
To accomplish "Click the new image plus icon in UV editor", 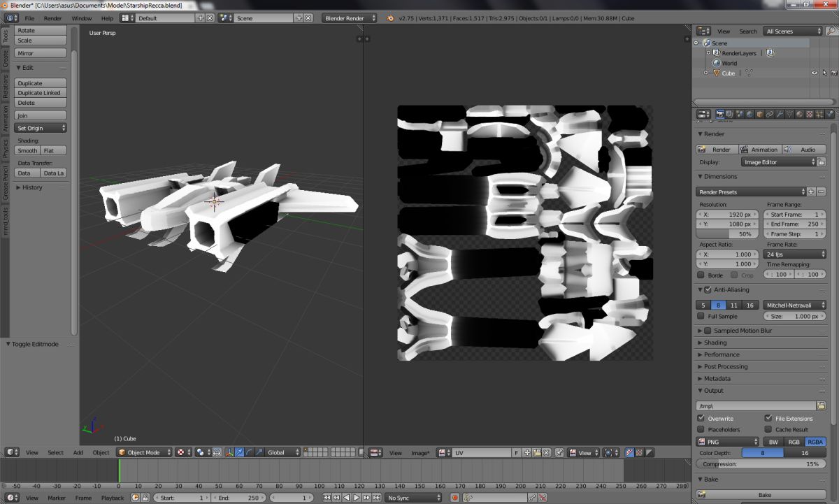I will point(527,452).
